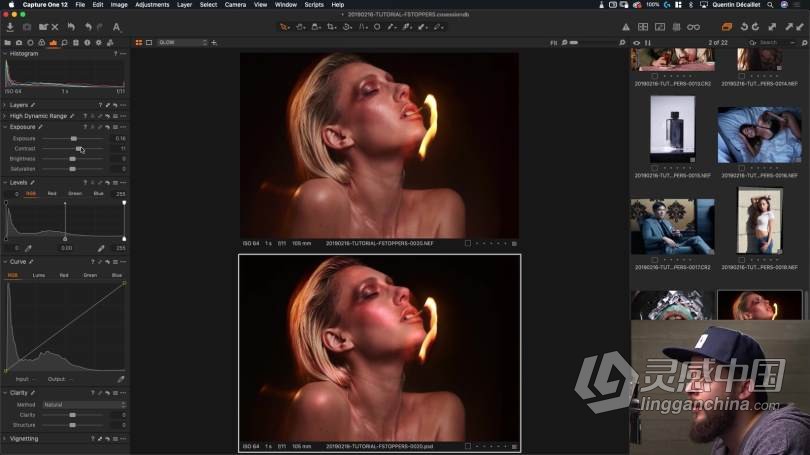Viewport: 810px width, 455px height.
Task: Open the viewer layer selector dropdown
Action: tap(182, 43)
